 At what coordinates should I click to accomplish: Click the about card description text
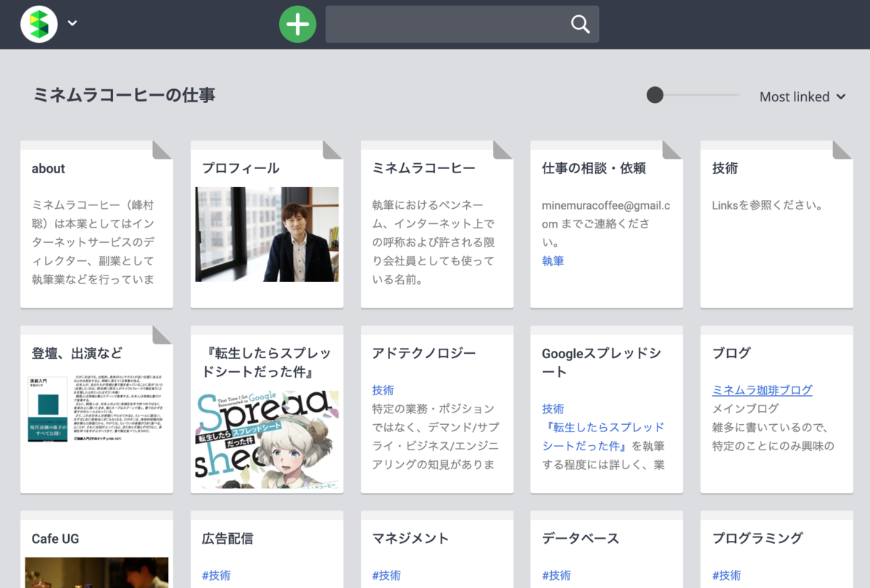(93, 242)
